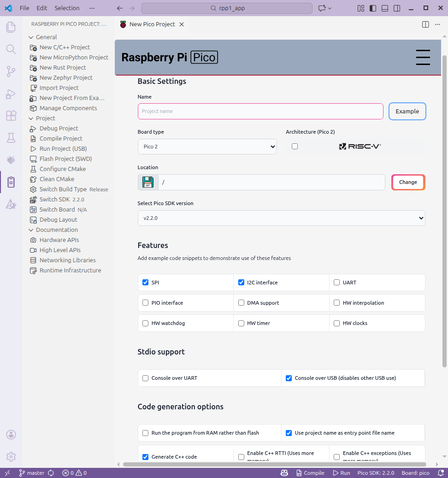448x478 pixels.
Task: Synchronize changes icon next to master
Action: (x=51, y=473)
